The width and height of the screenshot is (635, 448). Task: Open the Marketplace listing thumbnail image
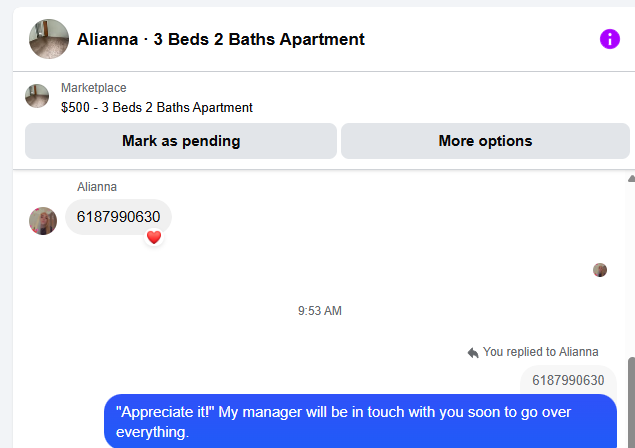[x=37, y=96]
